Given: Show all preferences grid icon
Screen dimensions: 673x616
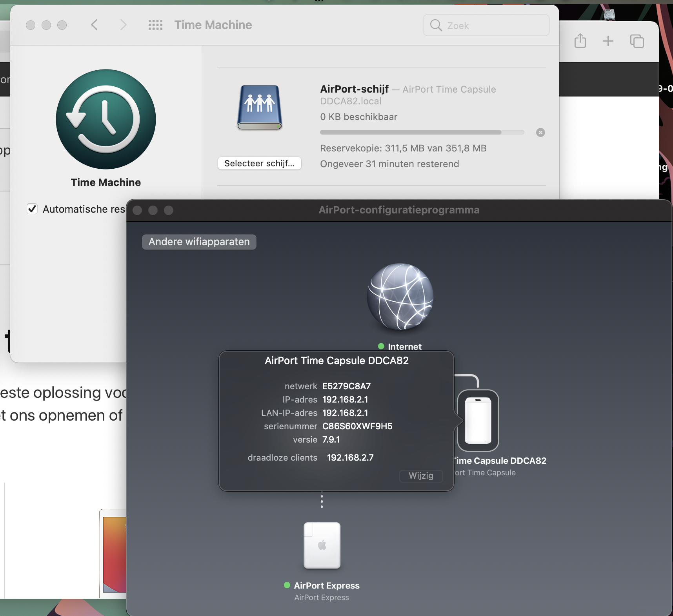Looking at the screenshot, I should point(155,25).
